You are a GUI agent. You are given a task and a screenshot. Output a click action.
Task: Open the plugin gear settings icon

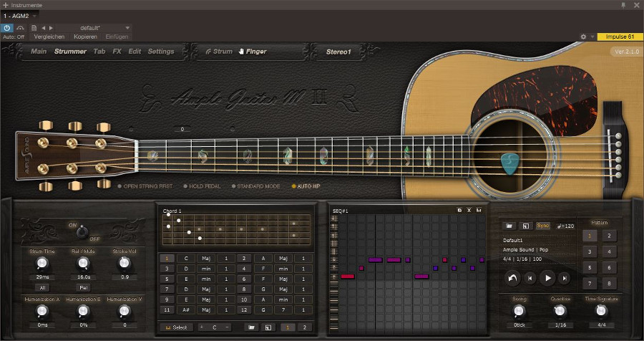(583, 37)
